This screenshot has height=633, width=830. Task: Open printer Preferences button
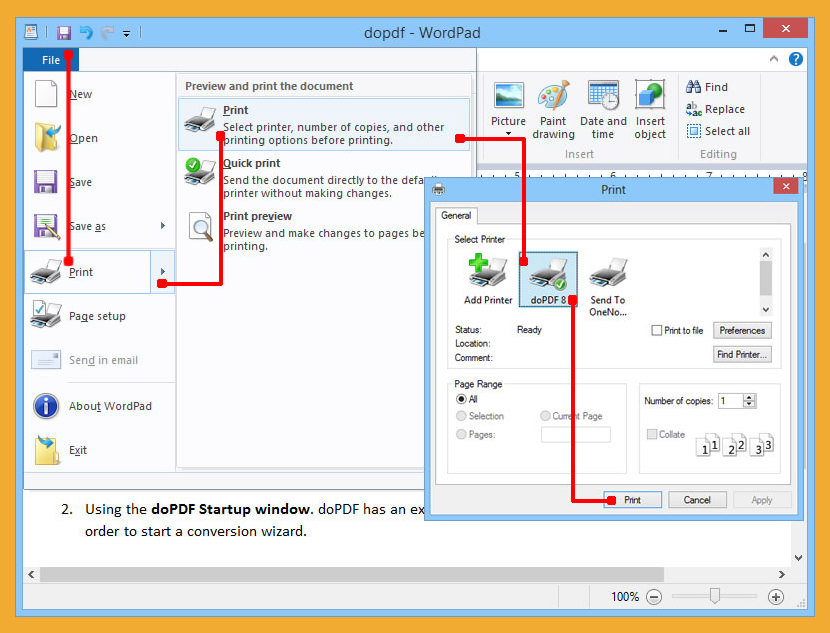point(742,330)
